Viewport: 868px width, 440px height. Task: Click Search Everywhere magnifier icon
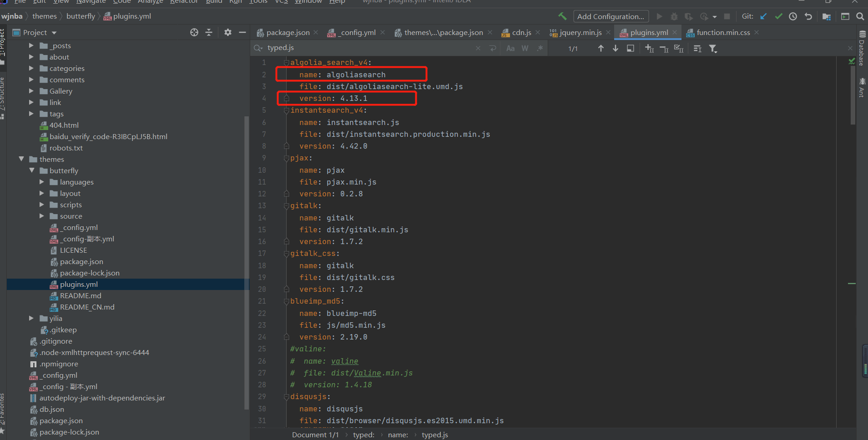pyautogui.click(x=860, y=16)
